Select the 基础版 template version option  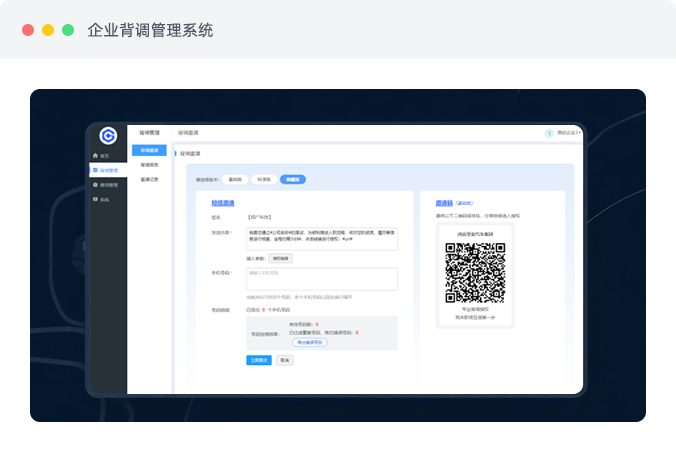pos(235,179)
